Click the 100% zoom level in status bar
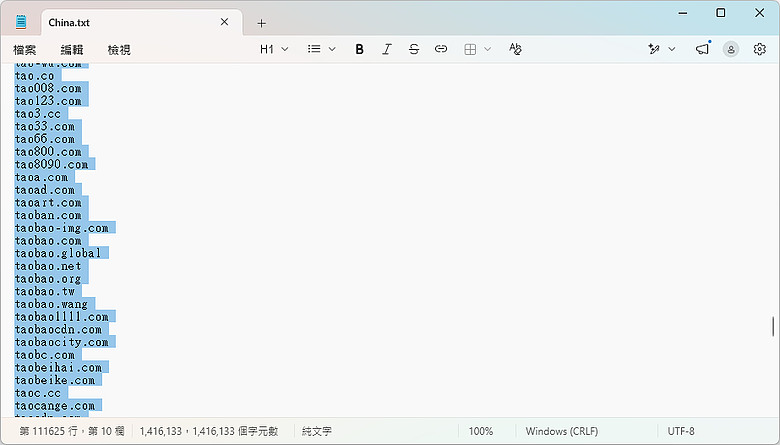 (481, 431)
